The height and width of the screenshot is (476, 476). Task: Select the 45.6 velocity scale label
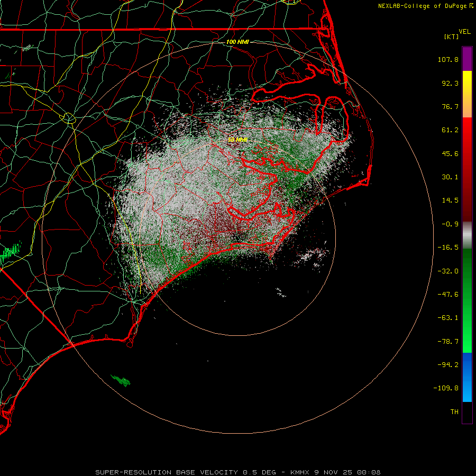(450, 153)
